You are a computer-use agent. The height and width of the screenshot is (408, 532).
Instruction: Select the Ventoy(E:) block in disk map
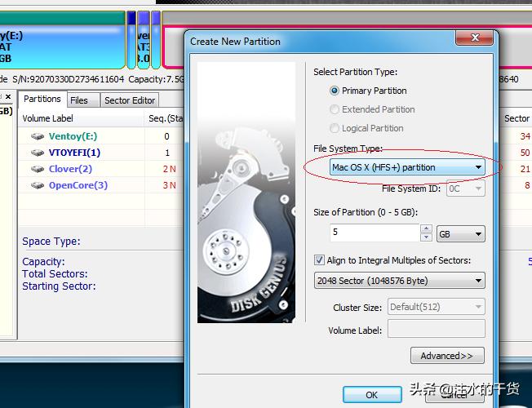click(x=62, y=40)
